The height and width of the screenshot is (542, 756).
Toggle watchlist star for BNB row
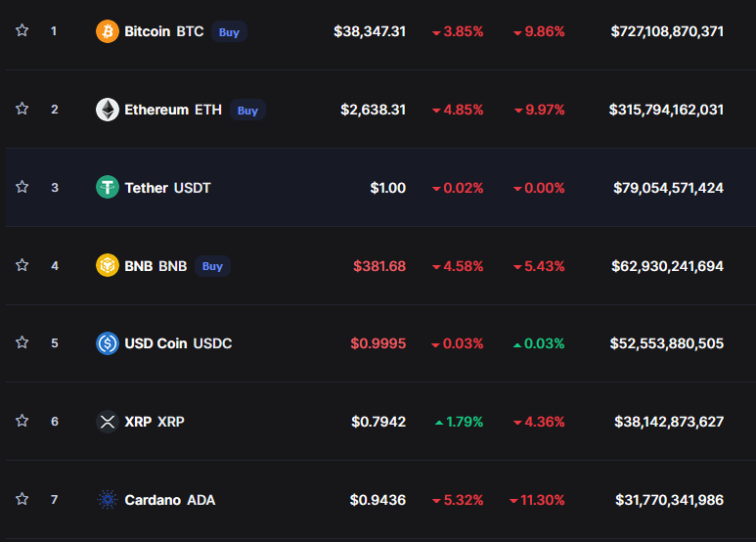(22, 265)
